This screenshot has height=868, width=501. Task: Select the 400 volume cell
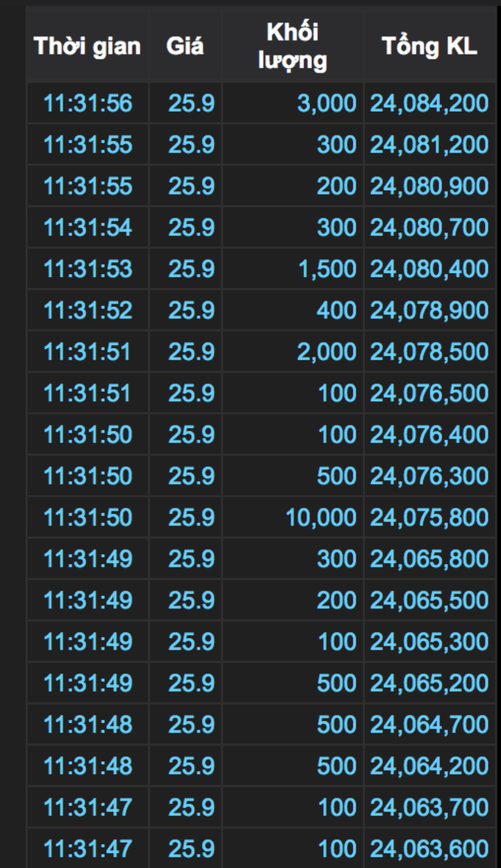[337, 310]
